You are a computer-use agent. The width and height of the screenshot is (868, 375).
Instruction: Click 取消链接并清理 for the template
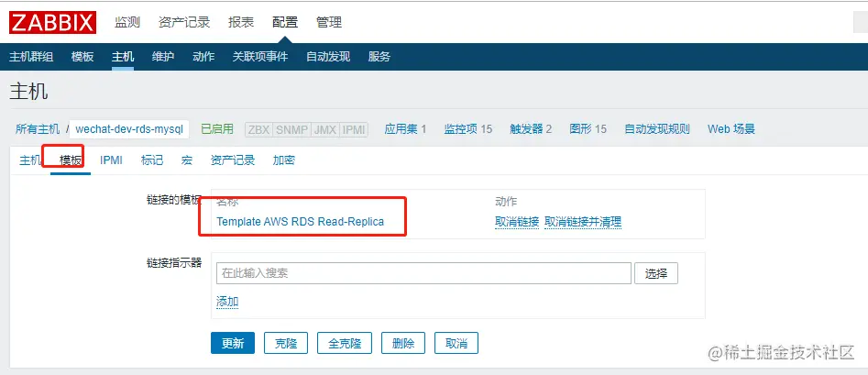pyautogui.click(x=583, y=222)
